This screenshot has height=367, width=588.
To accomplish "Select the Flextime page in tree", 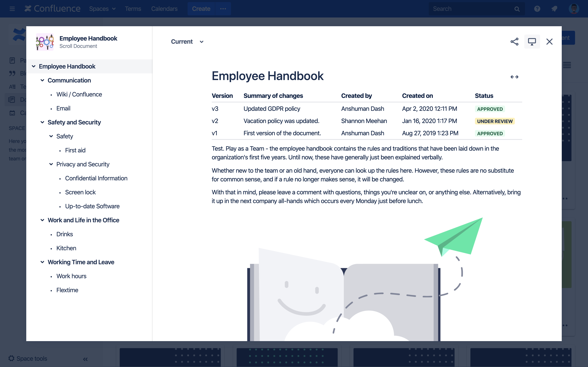I will tap(67, 290).
